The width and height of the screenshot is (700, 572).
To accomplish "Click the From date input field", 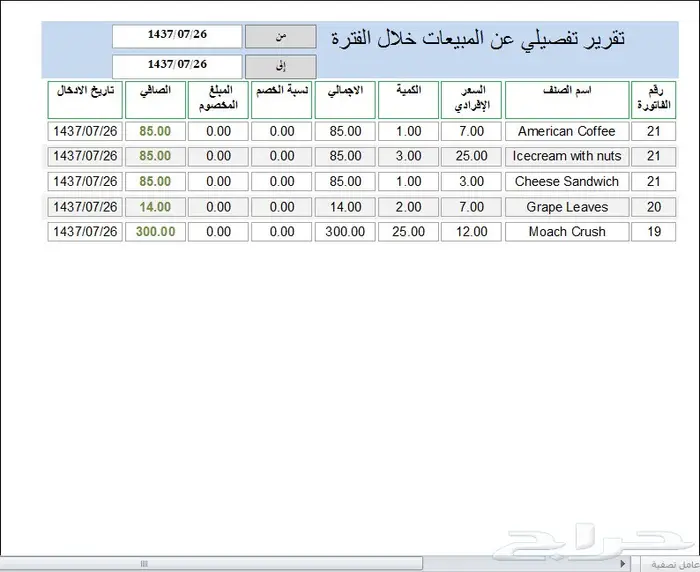I will [x=177, y=36].
